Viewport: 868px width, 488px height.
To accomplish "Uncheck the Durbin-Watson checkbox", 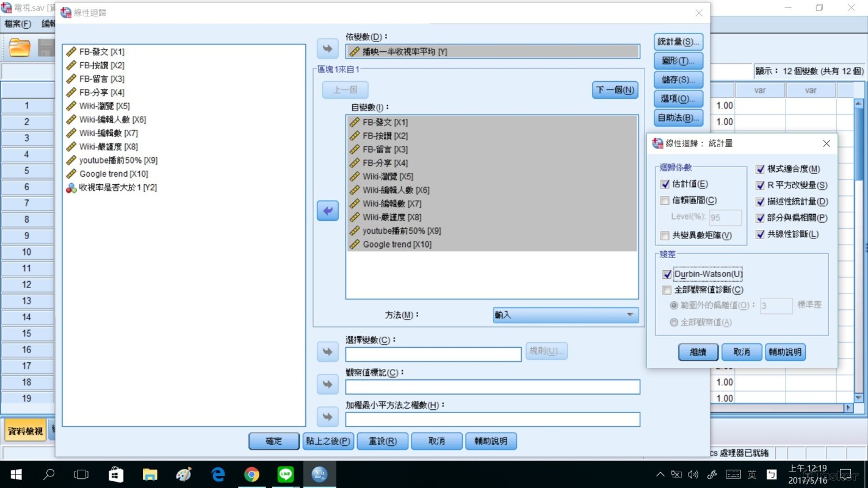I will pos(667,274).
